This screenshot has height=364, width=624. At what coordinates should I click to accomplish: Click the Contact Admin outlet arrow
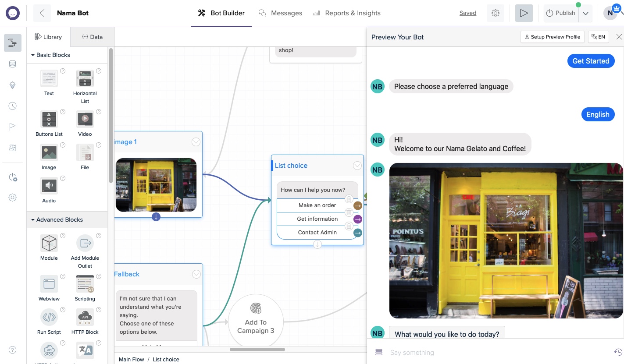click(358, 233)
